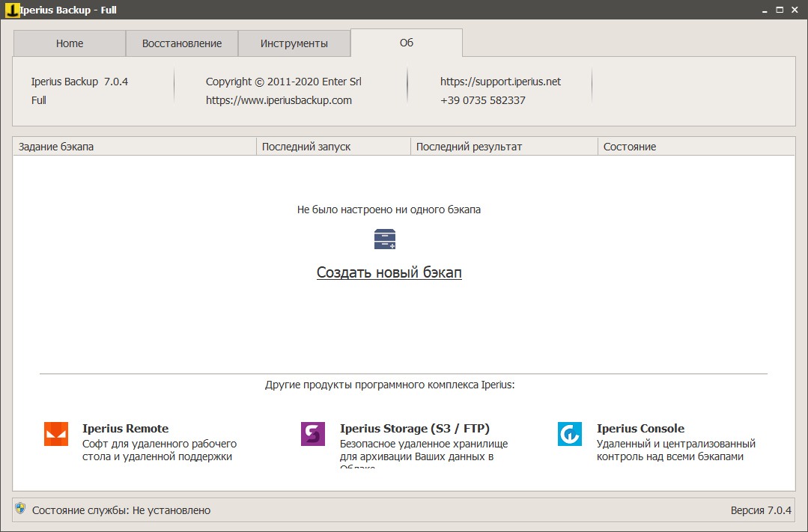Click the orange Iperius Remote icon

(56, 434)
